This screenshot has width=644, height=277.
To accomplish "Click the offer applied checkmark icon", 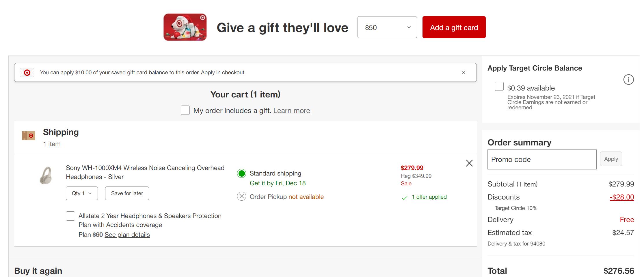I will (405, 198).
